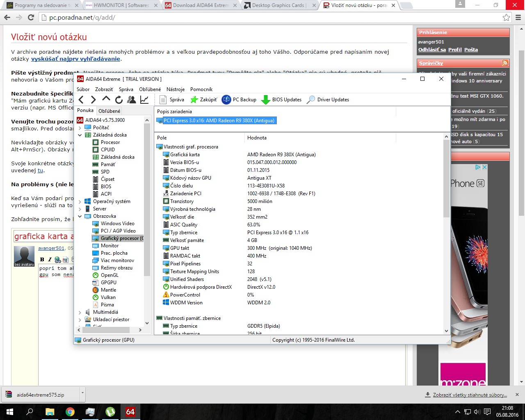
Task: Open the Správičky RSS feed icon
Action: 505,63
